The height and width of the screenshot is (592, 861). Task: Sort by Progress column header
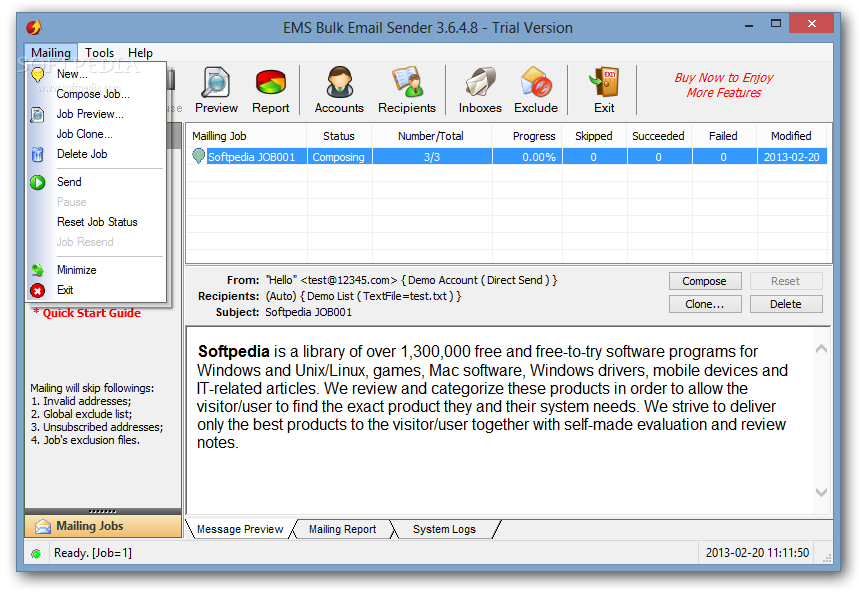[x=527, y=136]
